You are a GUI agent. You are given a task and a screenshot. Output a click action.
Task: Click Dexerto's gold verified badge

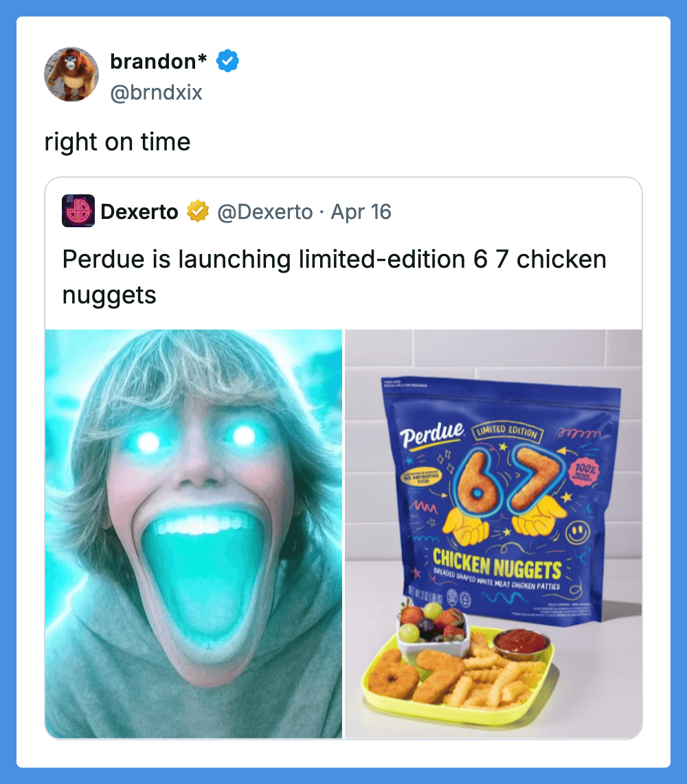pyautogui.click(x=197, y=211)
